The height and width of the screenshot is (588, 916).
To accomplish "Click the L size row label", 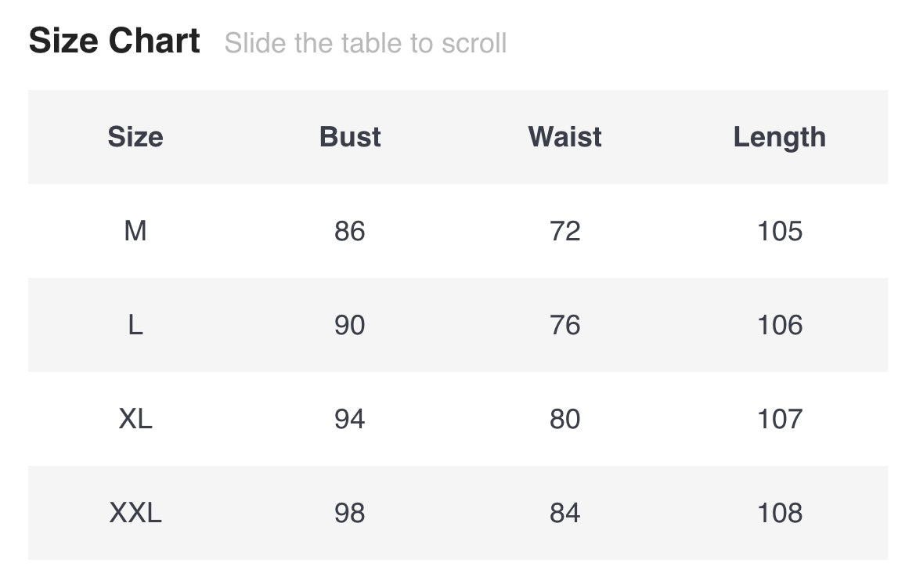I will coord(135,325).
